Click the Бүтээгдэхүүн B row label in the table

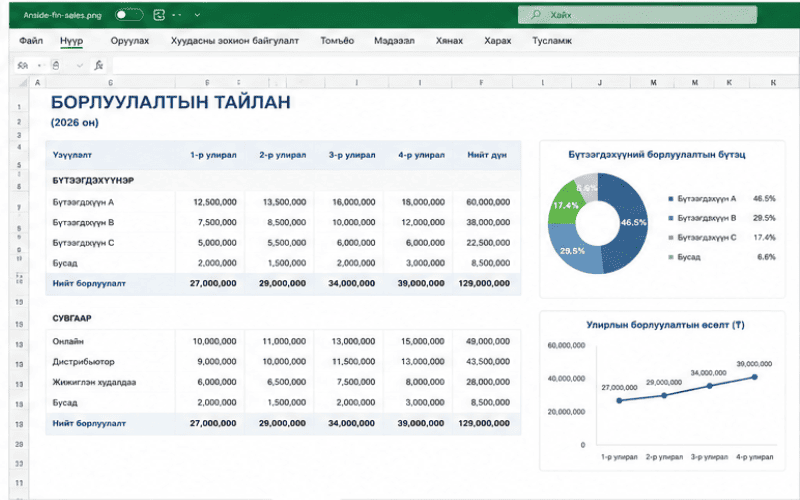(x=83, y=222)
